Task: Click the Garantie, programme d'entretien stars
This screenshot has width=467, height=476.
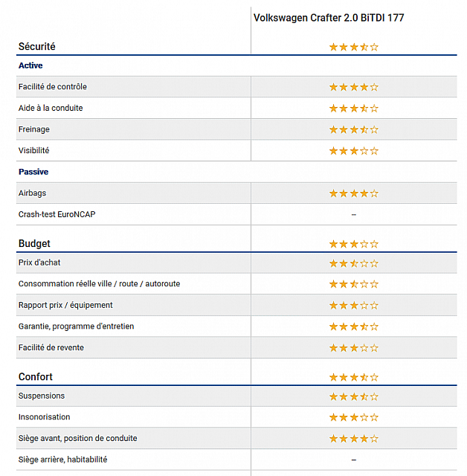Action: 353,327
